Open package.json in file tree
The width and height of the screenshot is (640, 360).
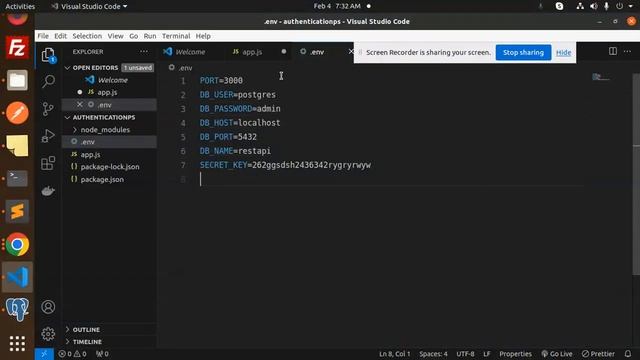(109, 179)
